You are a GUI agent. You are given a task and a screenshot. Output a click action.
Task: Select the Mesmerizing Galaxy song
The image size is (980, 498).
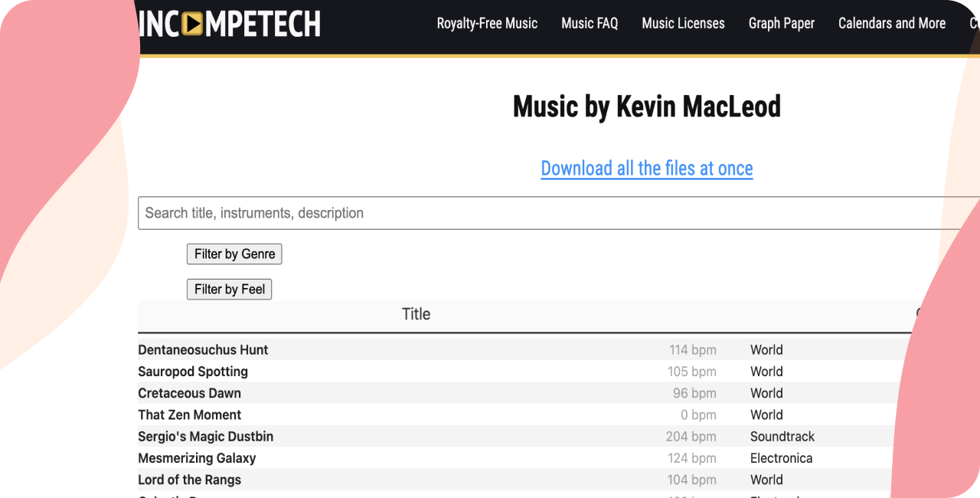(197, 457)
